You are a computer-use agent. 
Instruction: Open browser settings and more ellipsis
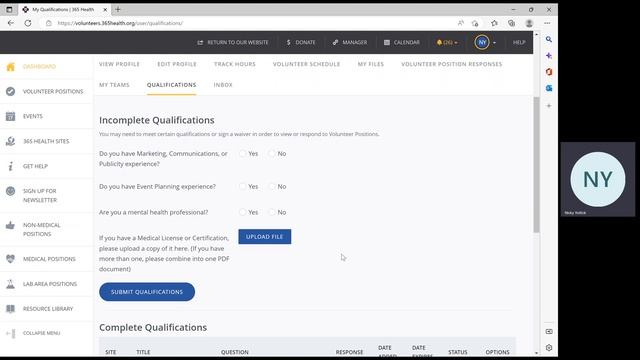click(x=547, y=23)
